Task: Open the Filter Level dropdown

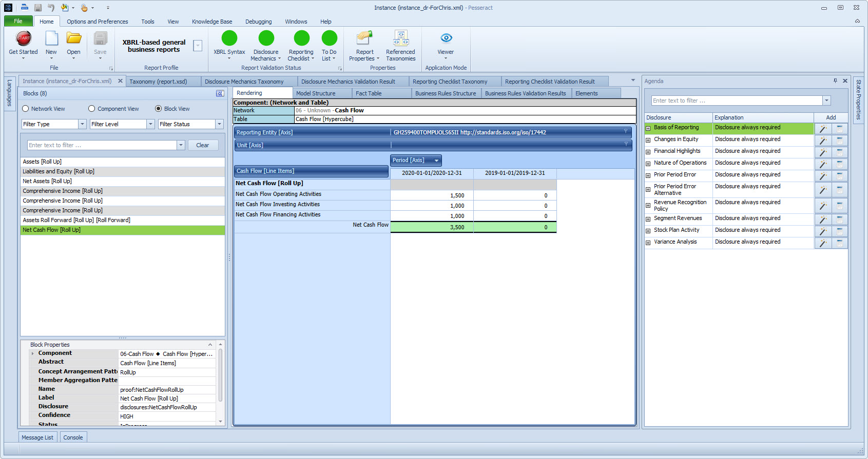Action: [x=150, y=124]
